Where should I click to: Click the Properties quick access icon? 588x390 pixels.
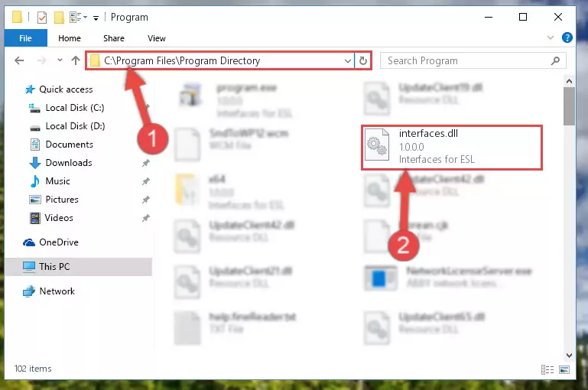[x=42, y=18]
